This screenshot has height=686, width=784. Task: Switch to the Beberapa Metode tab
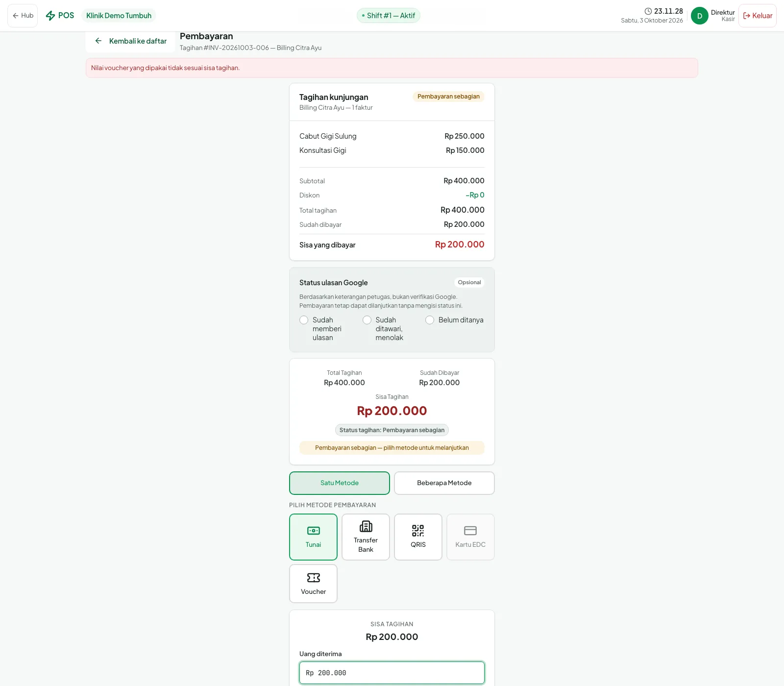[444, 483]
